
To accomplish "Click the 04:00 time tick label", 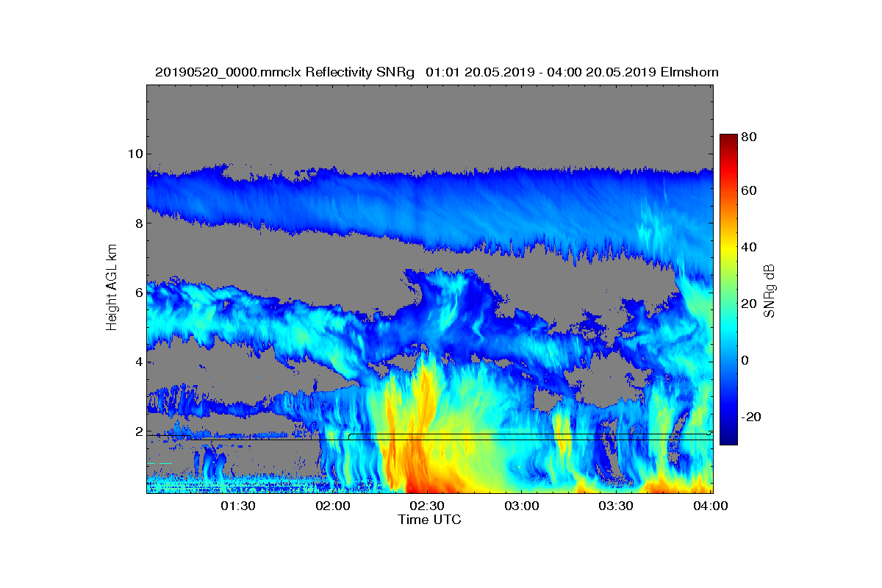I will pyautogui.click(x=711, y=506).
